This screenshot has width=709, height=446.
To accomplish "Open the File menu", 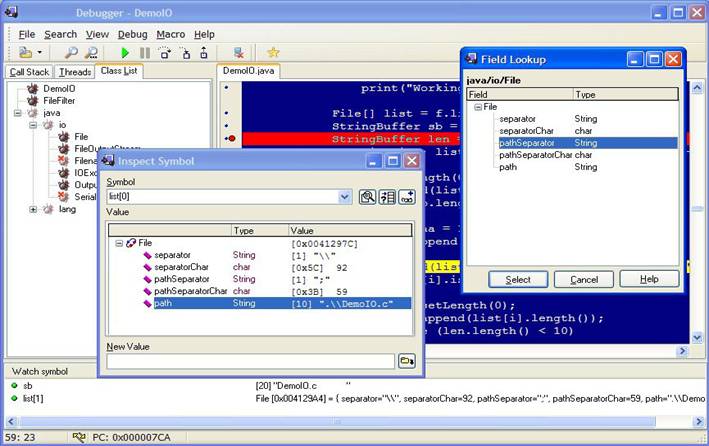I will pyautogui.click(x=27, y=34).
